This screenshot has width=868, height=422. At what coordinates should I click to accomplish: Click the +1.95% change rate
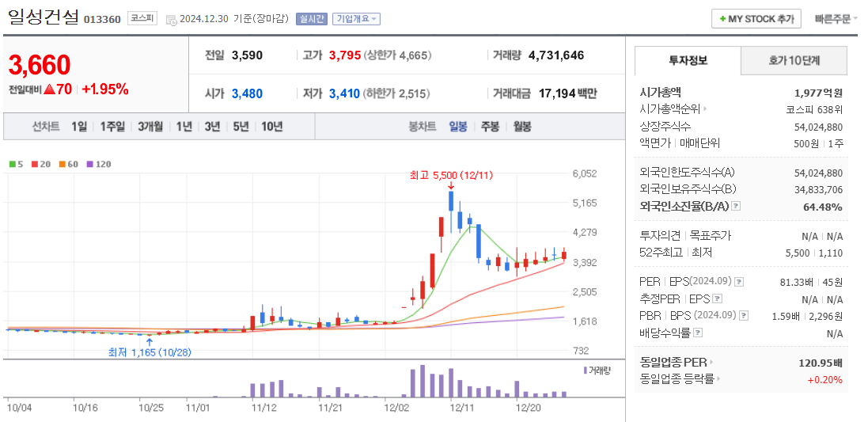point(105,89)
